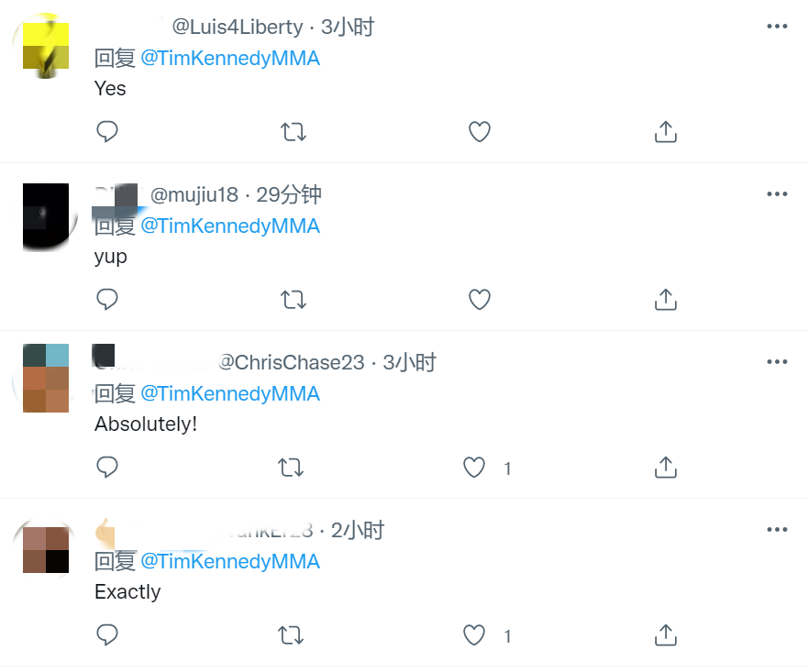Share the "yup" tweet
Viewport: 808px width, 672px height.
coord(666,300)
